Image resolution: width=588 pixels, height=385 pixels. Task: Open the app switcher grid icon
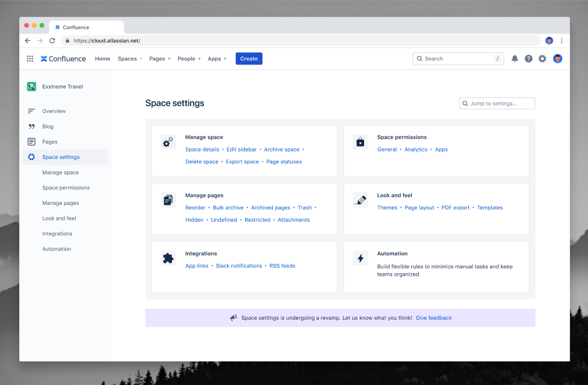[x=30, y=58]
